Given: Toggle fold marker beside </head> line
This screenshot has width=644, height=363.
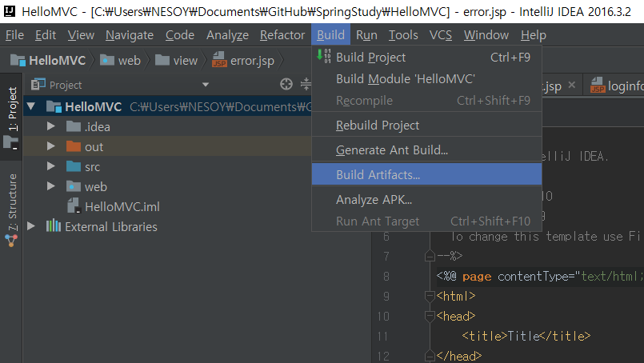Looking at the screenshot, I should pyautogui.click(x=430, y=356).
